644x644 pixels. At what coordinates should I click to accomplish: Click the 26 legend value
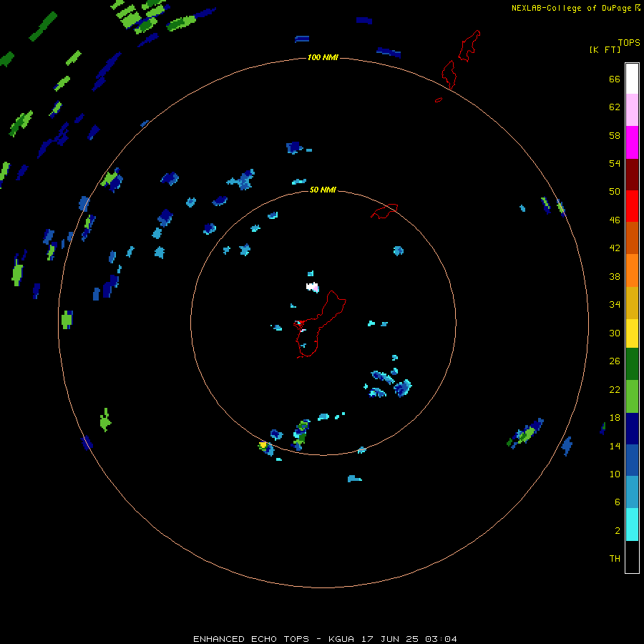615,361
